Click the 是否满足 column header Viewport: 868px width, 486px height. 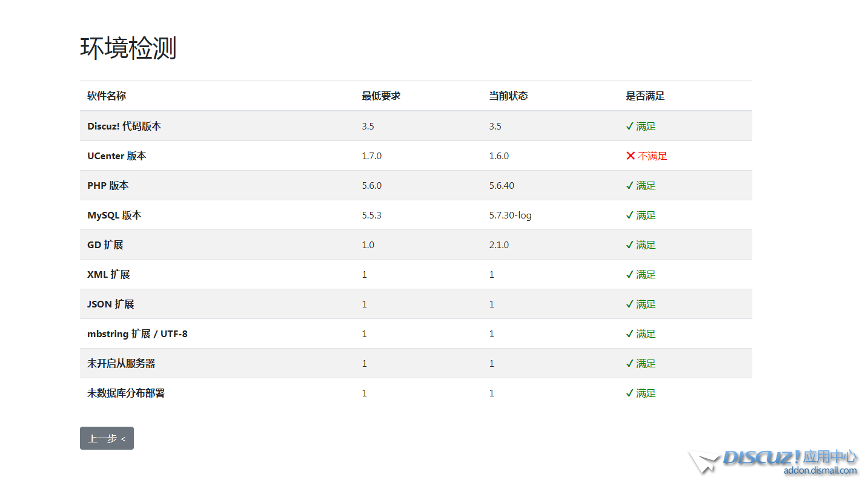point(645,96)
